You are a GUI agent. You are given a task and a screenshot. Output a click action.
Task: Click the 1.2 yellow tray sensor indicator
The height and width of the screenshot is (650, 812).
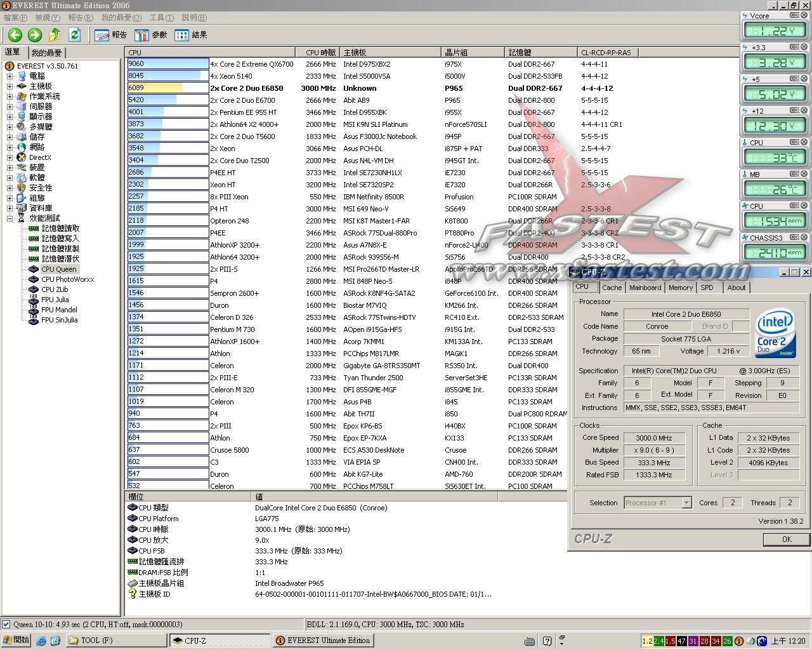click(x=647, y=641)
